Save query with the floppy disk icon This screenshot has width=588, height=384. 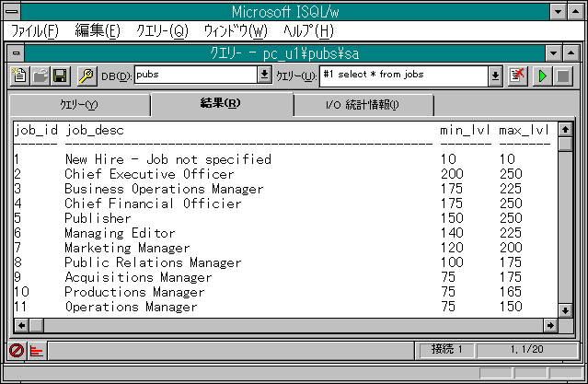coord(60,76)
